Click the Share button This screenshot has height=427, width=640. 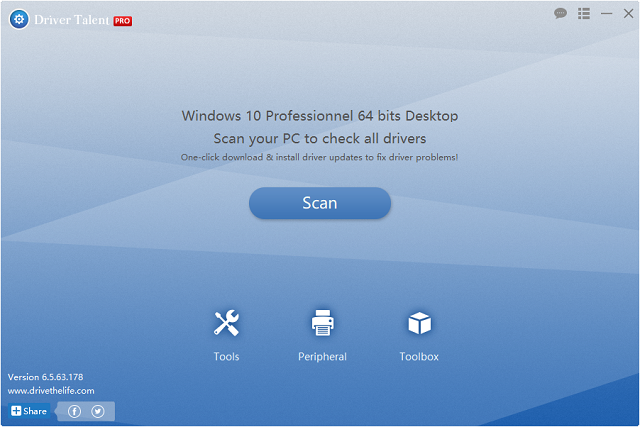(29, 411)
